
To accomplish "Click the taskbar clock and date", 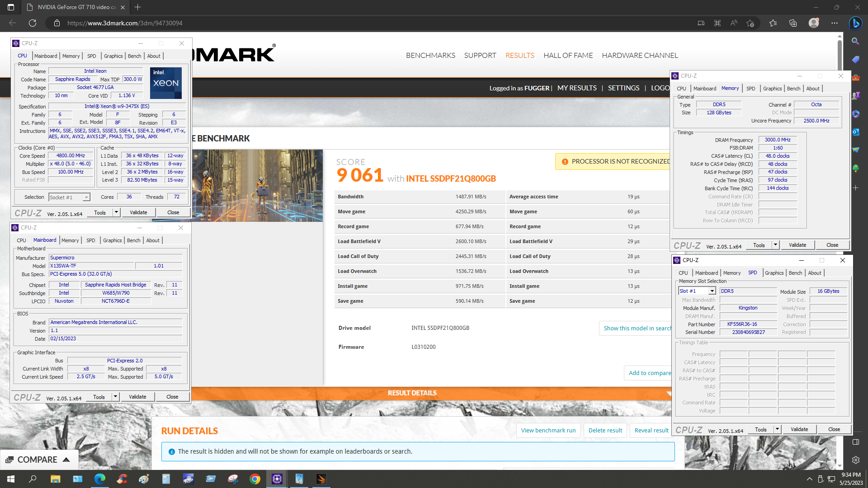I will click(851, 479).
